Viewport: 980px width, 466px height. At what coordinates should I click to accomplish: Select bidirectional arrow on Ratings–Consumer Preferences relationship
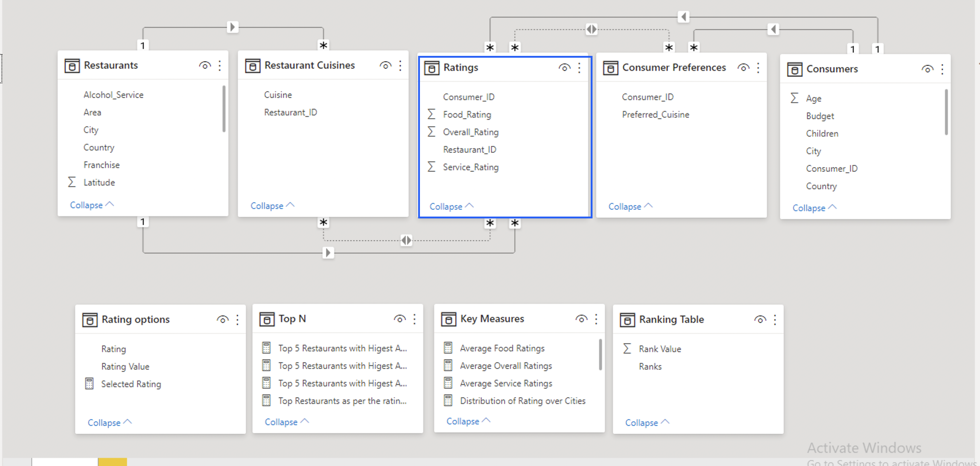pyautogui.click(x=591, y=29)
